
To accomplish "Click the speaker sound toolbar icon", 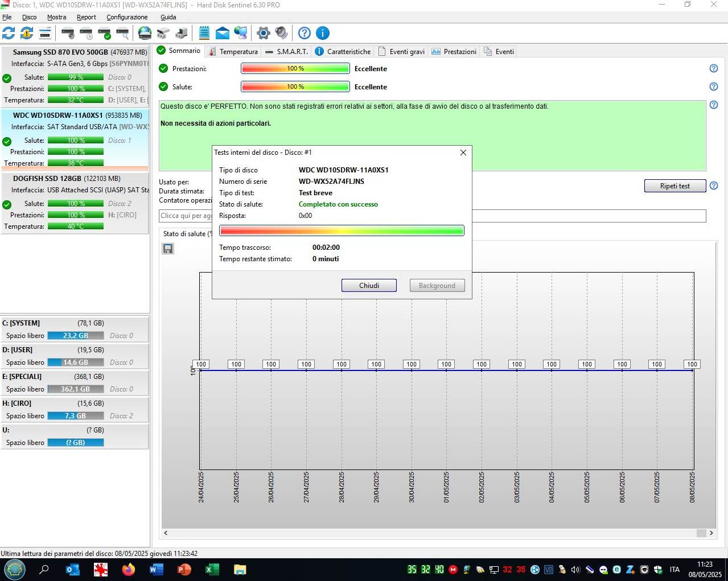I will [x=281, y=33].
